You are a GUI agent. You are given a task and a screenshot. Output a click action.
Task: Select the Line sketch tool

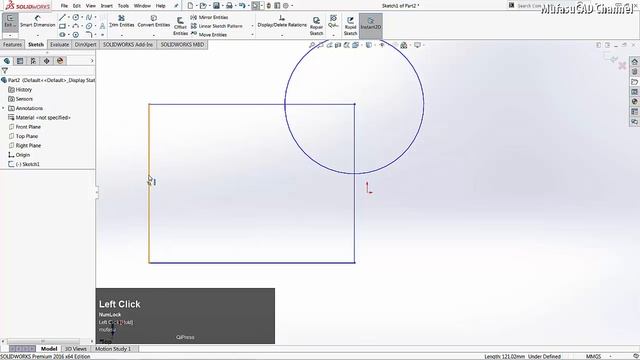[62, 17]
